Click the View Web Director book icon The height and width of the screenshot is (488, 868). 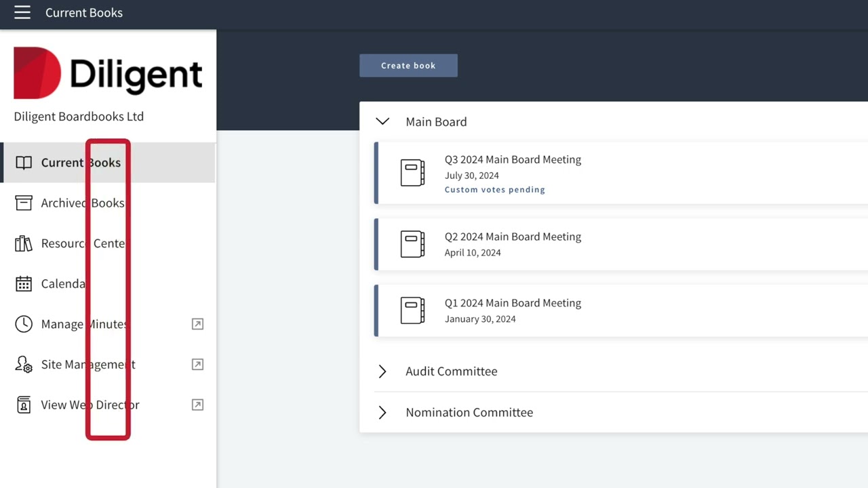coord(24,405)
